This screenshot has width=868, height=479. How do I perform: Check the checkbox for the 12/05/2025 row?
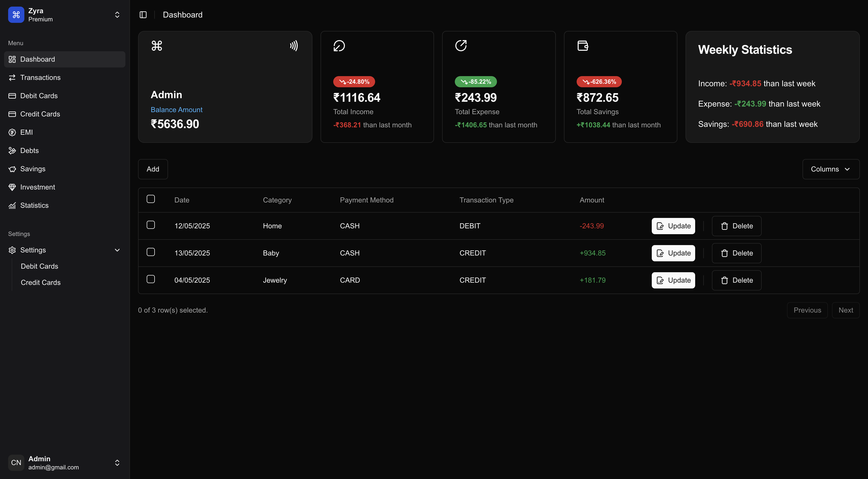(x=151, y=225)
